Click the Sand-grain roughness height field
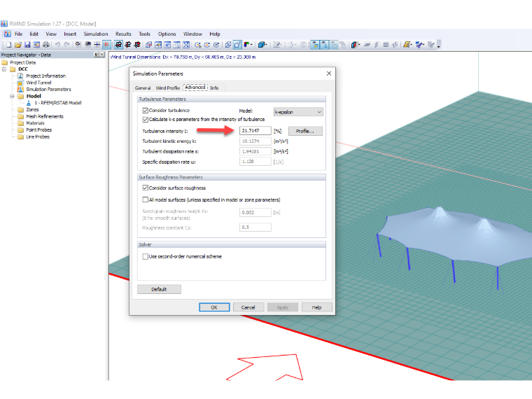Image resolution: width=532 pixels, height=399 pixels. [255, 212]
